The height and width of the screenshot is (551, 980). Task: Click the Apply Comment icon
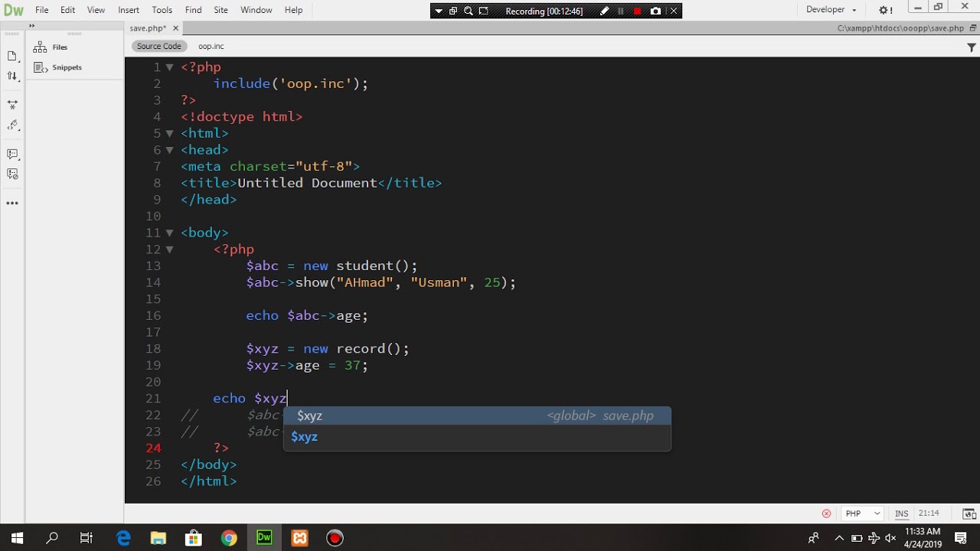coord(12,155)
